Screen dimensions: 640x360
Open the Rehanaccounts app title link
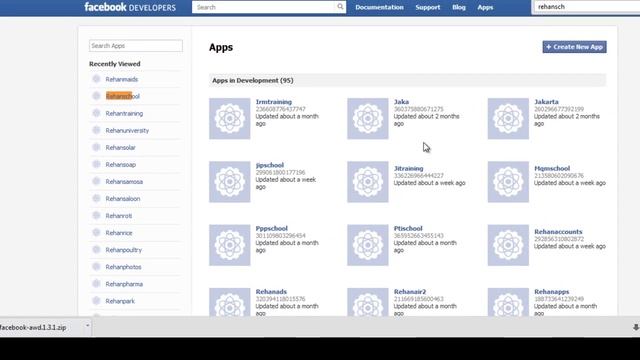[x=558, y=231]
